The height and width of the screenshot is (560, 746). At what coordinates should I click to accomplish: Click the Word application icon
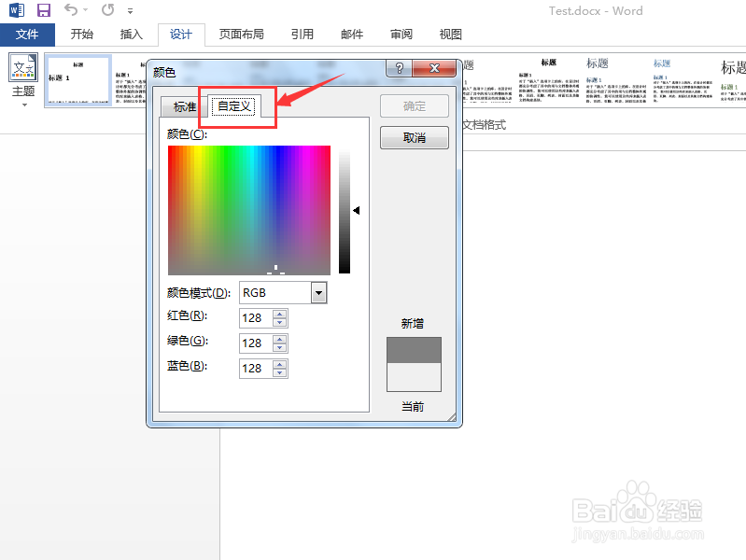(17, 10)
